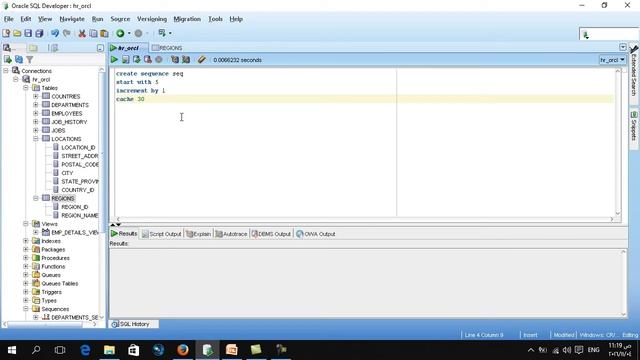This screenshot has width=640, height=360.
Task: Click the Cut scissors icon
Action: (82, 33)
